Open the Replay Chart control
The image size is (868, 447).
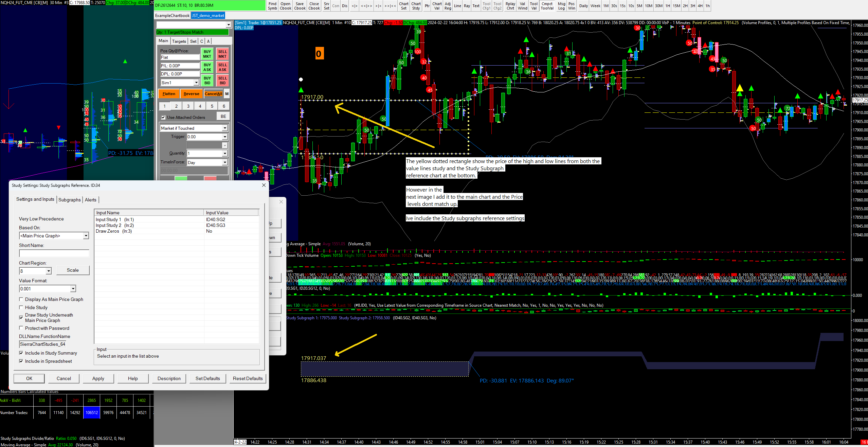pos(510,6)
